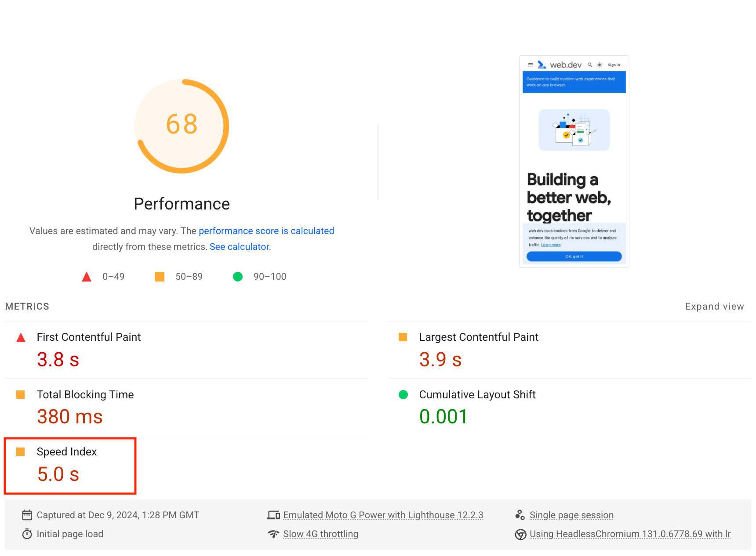Click the device icon beside Emulated Moto G Power
Viewport: 756px width, 556px height.
tap(273, 515)
